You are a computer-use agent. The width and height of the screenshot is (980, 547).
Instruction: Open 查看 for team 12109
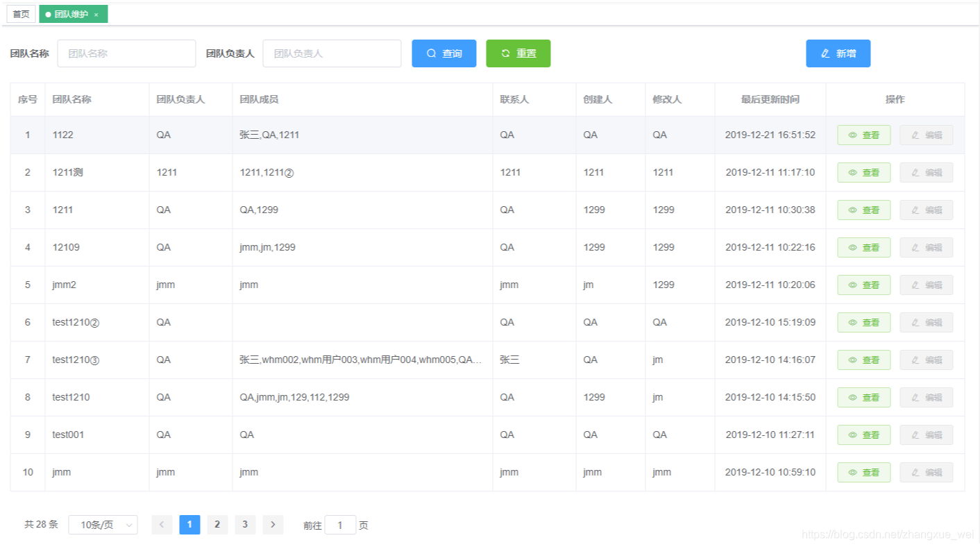[x=864, y=248]
